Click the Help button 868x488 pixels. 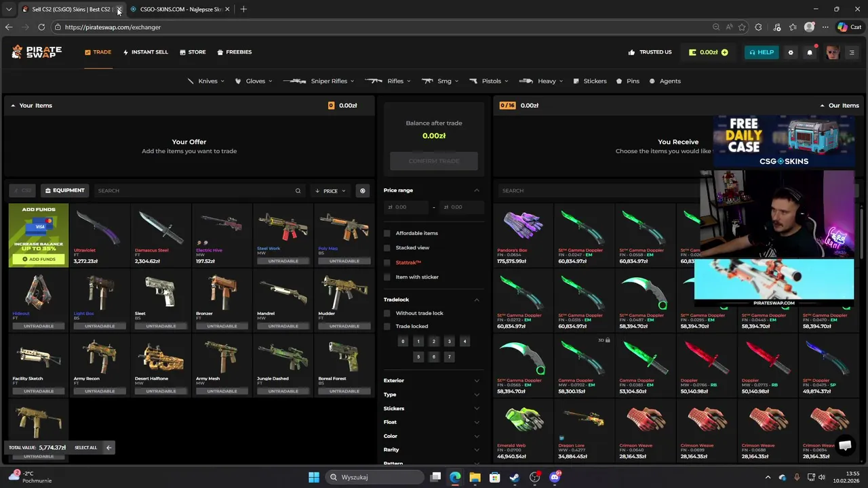[762, 52]
